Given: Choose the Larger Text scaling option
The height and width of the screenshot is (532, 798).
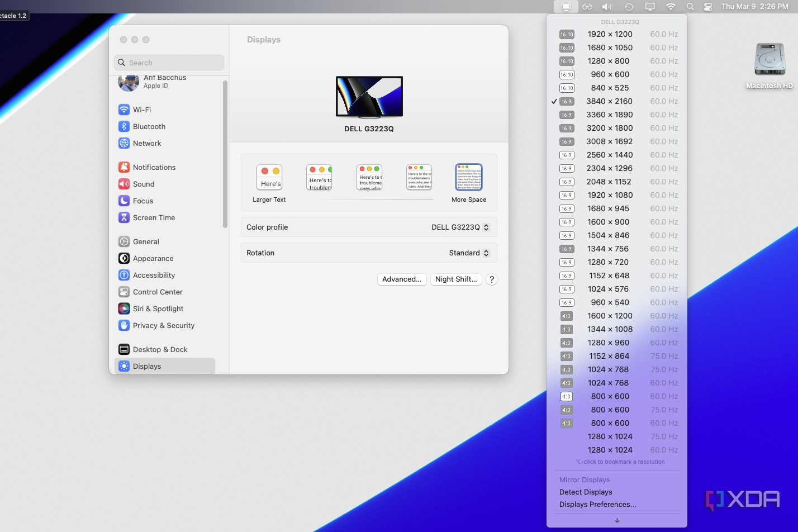Looking at the screenshot, I should [269, 177].
